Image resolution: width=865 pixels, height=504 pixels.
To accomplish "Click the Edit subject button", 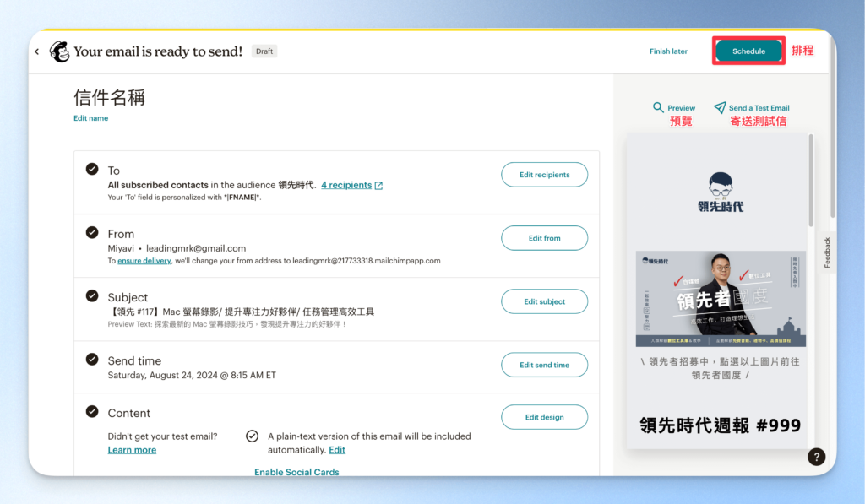I will coord(545,301).
